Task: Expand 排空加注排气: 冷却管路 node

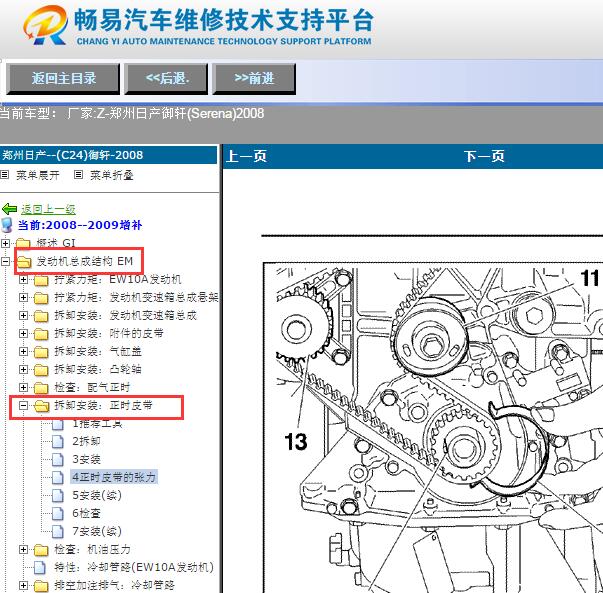Action: pos(23,585)
